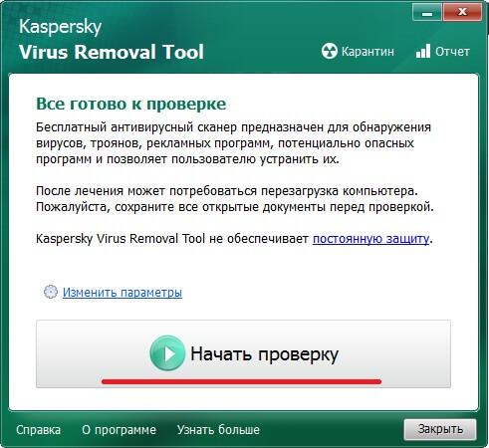Image resolution: width=489 pixels, height=448 pixels.
Task: Open the Справка help link
Action: (39, 430)
